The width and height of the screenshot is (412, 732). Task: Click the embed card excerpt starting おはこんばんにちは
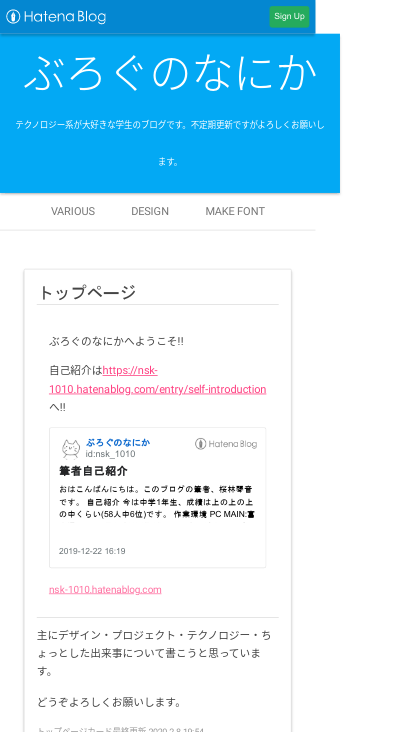click(157, 502)
